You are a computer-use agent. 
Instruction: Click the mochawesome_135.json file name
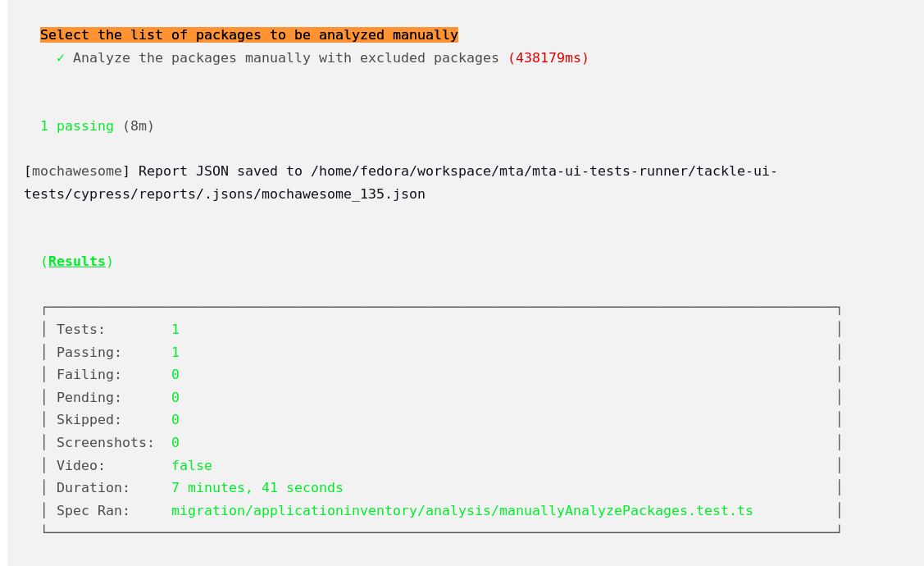pos(343,194)
